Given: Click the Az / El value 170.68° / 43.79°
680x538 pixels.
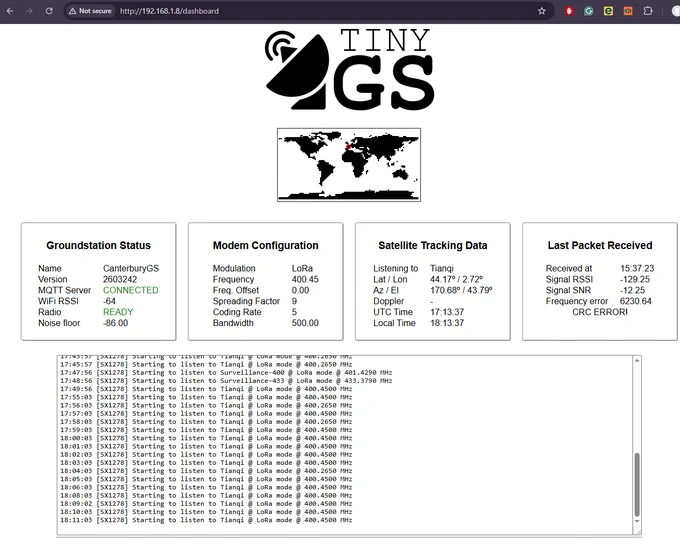Looking at the screenshot, I should click(x=461, y=290).
